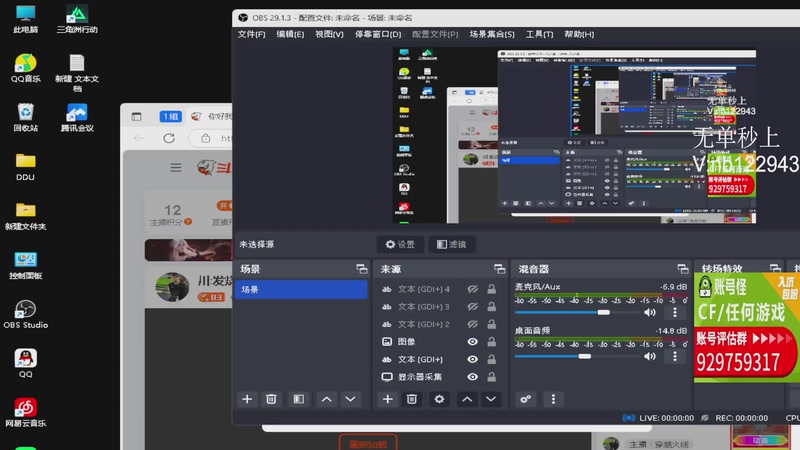Viewport: 800px width, 450px height.
Task: Move source down with arrow icon
Action: [x=491, y=399]
